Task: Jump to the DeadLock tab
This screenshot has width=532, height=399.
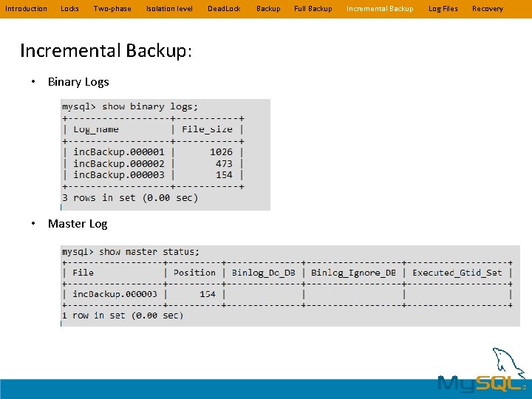Action: click(224, 9)
